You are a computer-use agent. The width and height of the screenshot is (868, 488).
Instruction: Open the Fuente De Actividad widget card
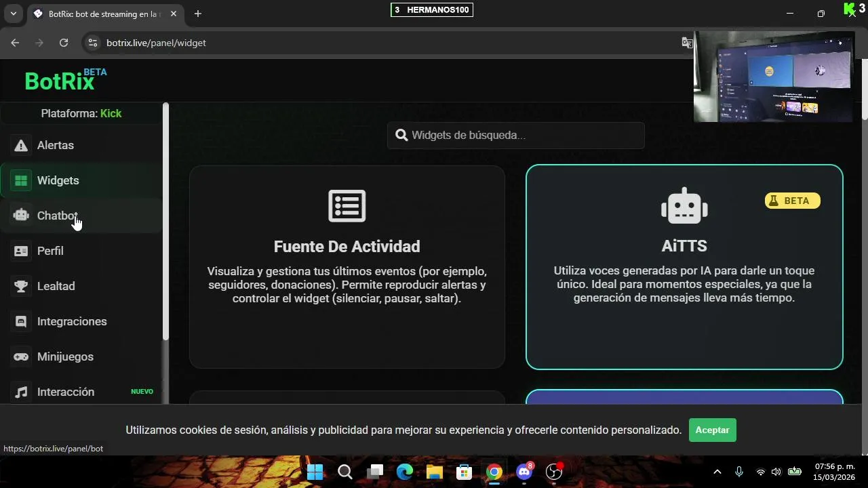pos(347,267)
